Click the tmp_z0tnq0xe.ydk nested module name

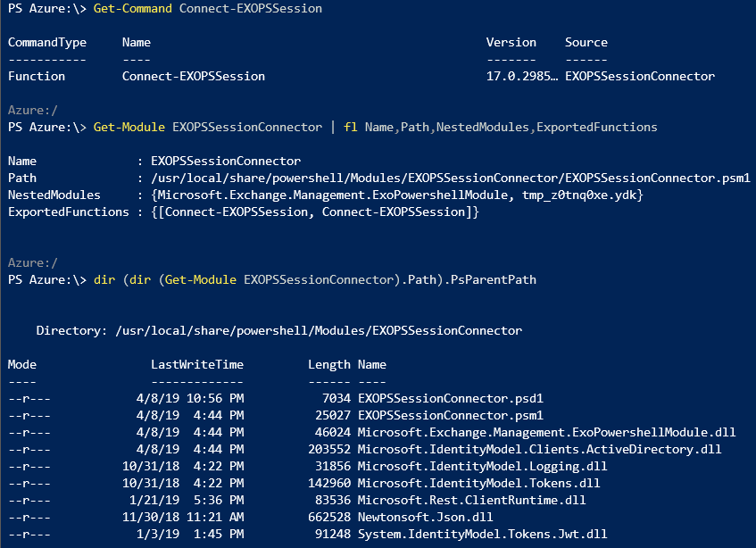point(582,195)
